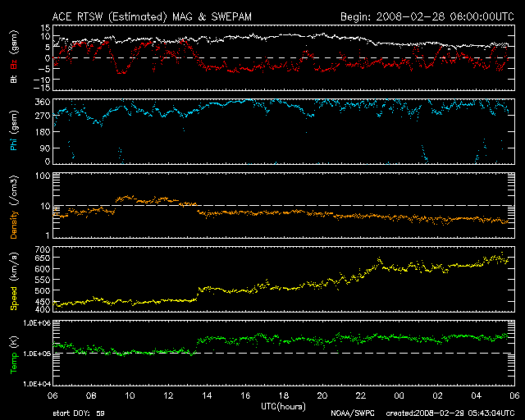
Task: Click the '04' hour label on the UTC axis
Action: point(476,396)
